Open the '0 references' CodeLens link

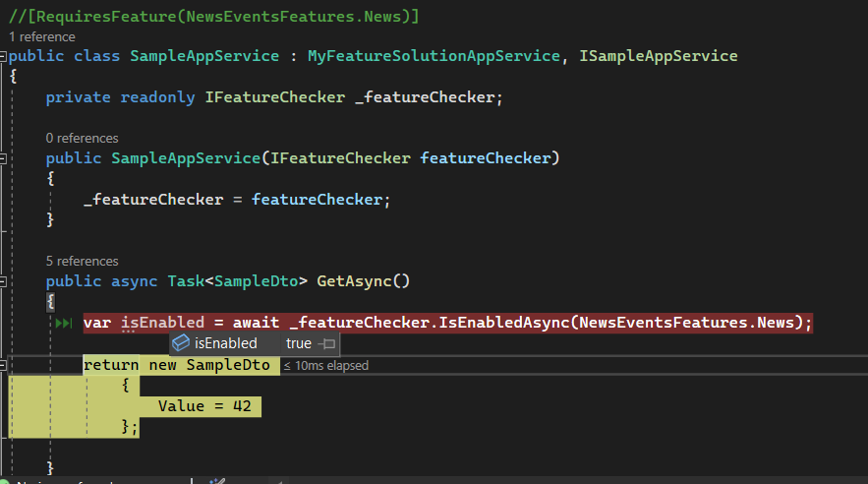click(82, 138)
